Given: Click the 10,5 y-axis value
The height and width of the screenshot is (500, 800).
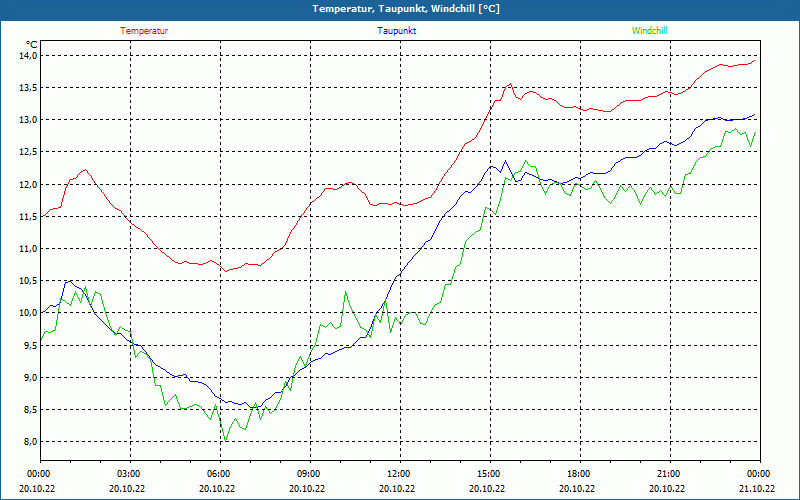Looking at the screenshot, I should click(x=29, y=281).
